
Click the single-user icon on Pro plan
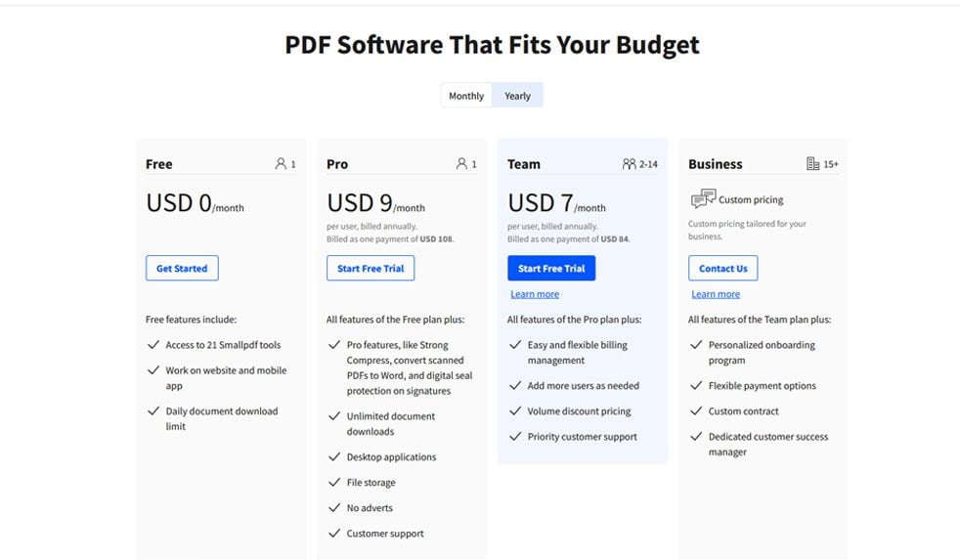tap(461, 164)
